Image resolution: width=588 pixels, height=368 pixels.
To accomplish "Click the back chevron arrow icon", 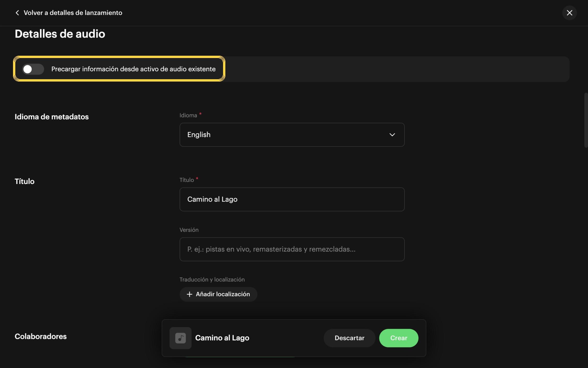I will pyautogui.click(x=17, y=13).
